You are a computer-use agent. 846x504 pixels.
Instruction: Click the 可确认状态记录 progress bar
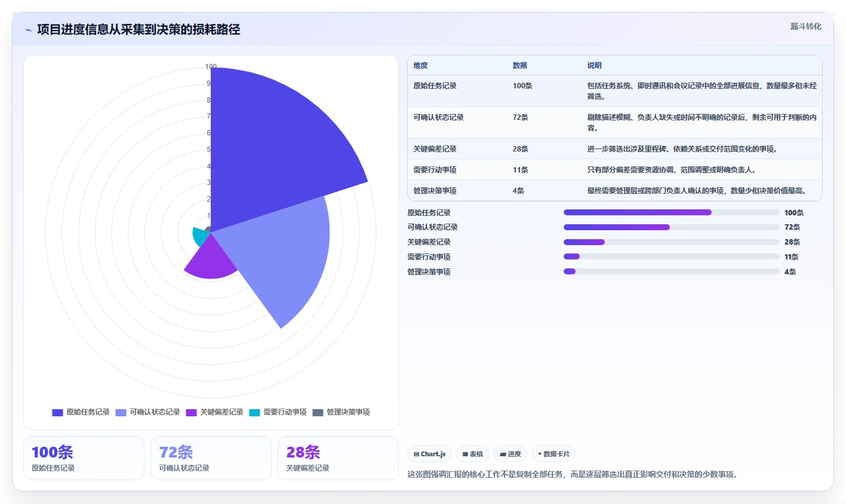(x=672, y=227)
